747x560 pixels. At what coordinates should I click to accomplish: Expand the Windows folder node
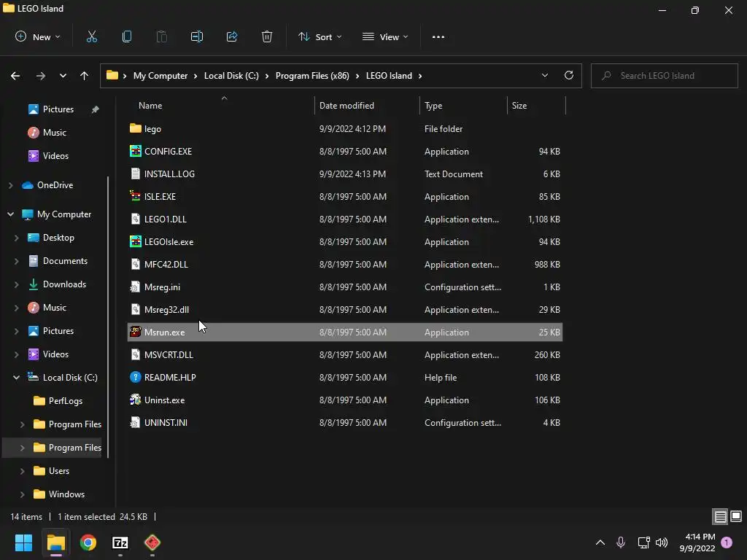(23, 494)
